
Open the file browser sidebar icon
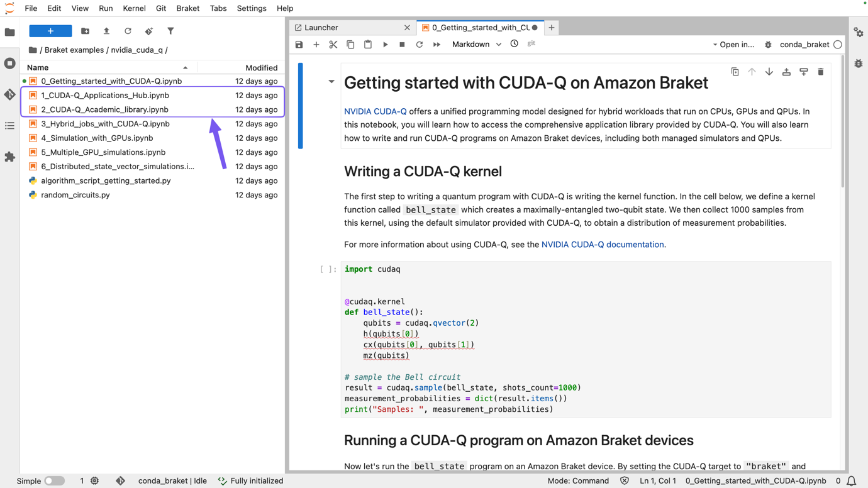[x=9, y=32]
